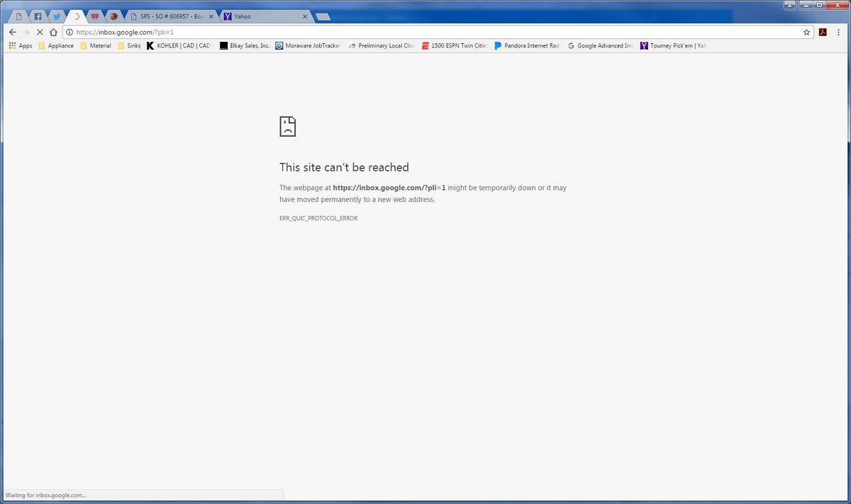Close the SPS - SO # 606957 tab
The width and height of the screenshot is (851, 504).
211,16
